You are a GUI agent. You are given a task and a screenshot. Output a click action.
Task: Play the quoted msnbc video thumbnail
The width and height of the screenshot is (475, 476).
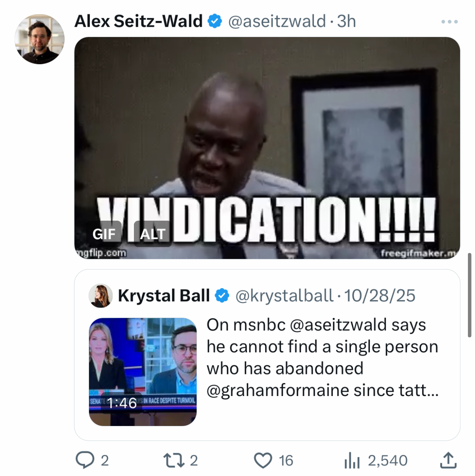(143, 371)
